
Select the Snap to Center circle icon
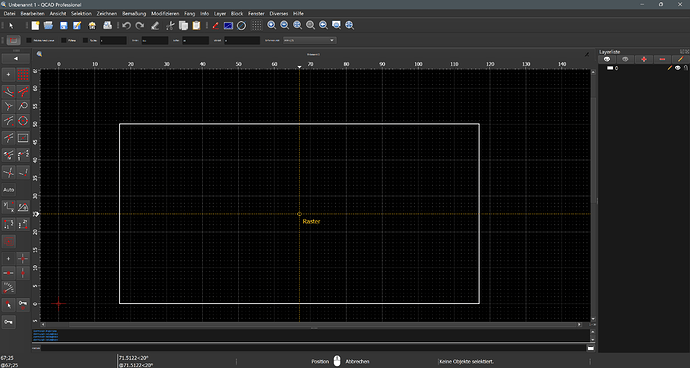tap(23, 120)
